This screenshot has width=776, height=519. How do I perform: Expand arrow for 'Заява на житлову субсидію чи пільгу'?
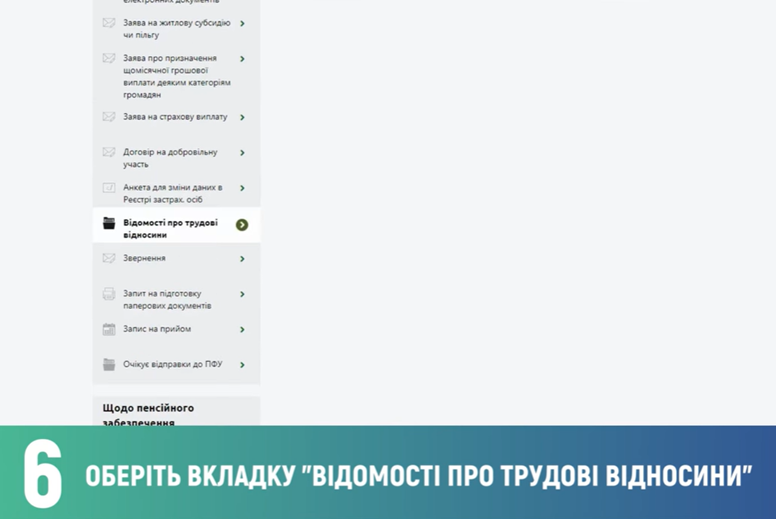[242, 23]
